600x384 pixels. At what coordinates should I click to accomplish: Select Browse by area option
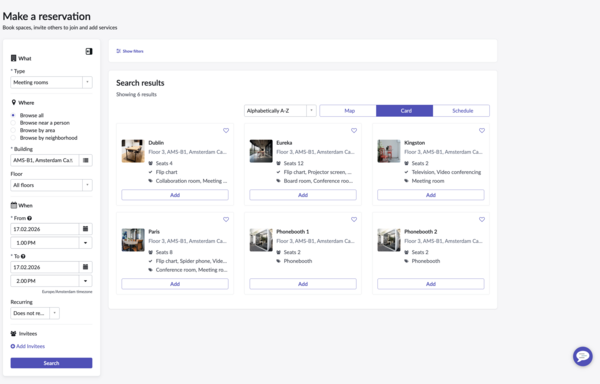tap(13, 130)
